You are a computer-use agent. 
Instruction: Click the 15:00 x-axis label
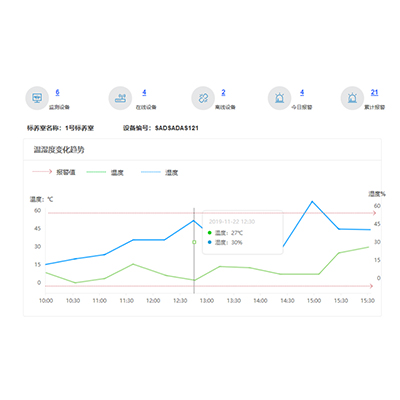point(314,301)
